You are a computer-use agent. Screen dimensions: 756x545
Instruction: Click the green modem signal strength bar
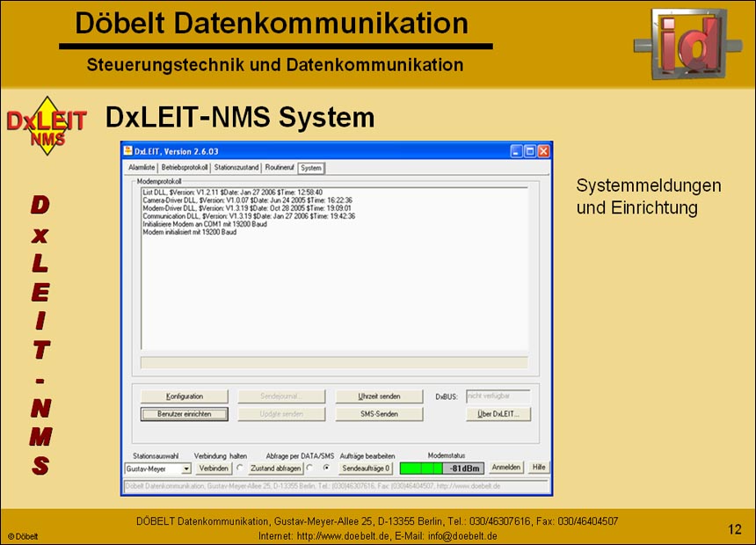coord(421,469)
